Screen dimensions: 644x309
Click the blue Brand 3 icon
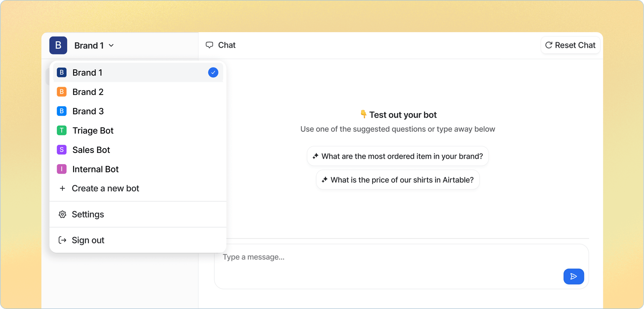coord(62,111)
